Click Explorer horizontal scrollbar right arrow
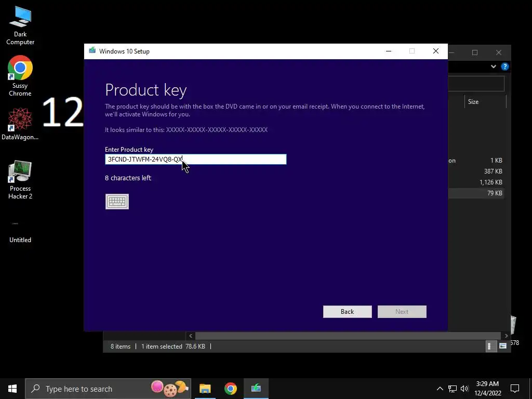Image resolution: width=532 pixels, height=399 pixels. [x=506, y=336]
